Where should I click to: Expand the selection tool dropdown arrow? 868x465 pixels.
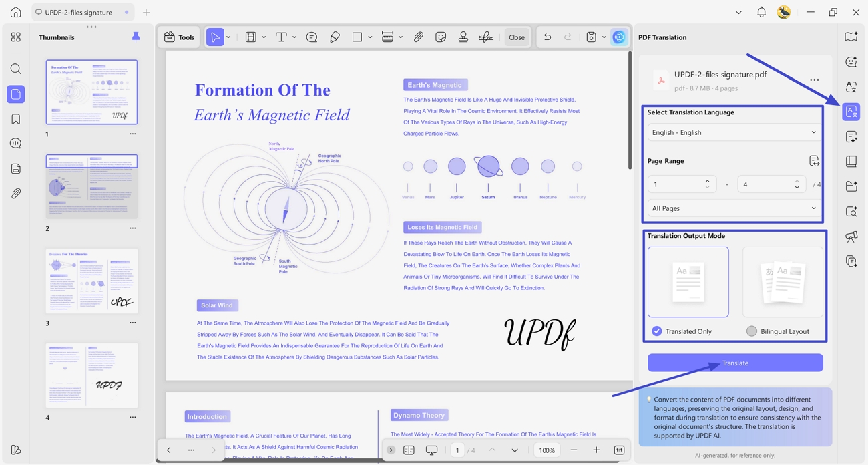pos(228,37)
